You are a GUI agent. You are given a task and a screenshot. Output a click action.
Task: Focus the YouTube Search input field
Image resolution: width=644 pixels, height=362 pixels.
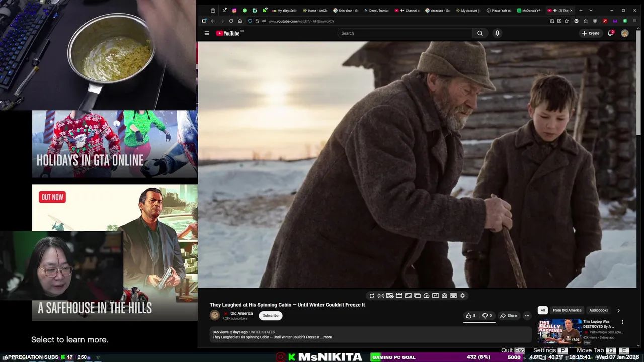click(405, 33)
